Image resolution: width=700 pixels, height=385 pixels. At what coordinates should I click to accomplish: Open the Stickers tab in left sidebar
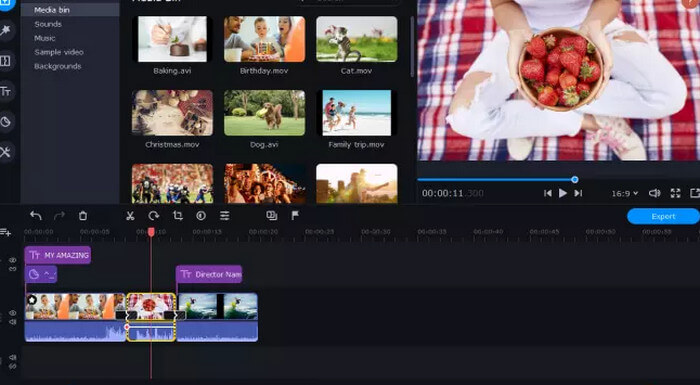pos(5,121)
